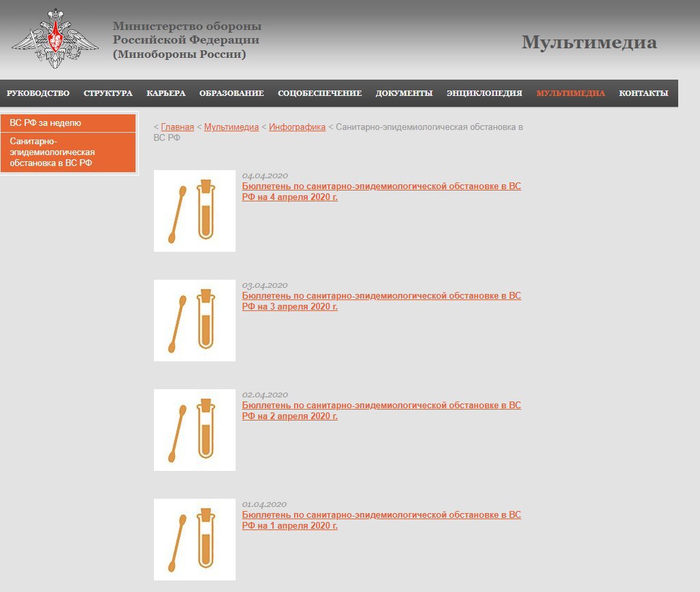Click the date text 03.04.2020
The width and height of the screenshot is (700, 592).
[265, 285]
